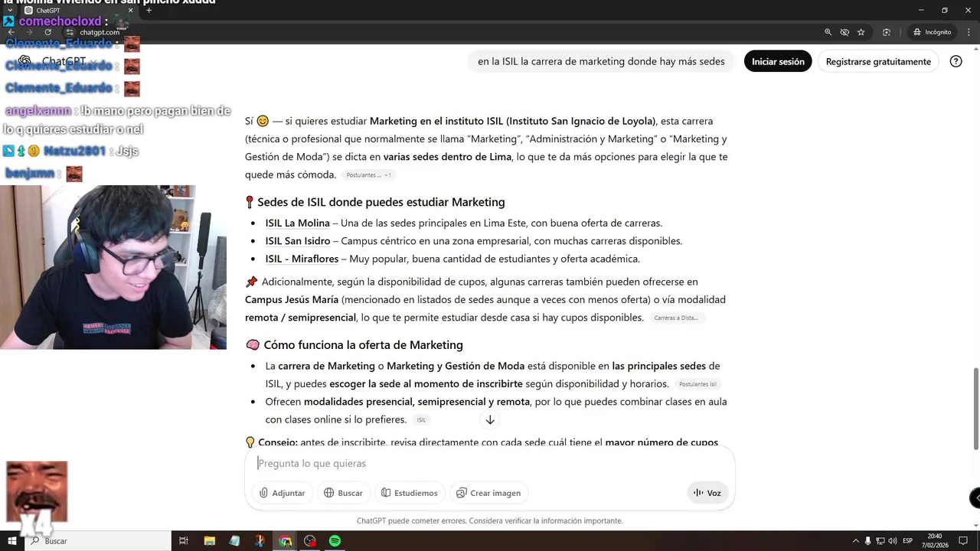Close the ChatGPT browser tab

[x=130, y=11]
